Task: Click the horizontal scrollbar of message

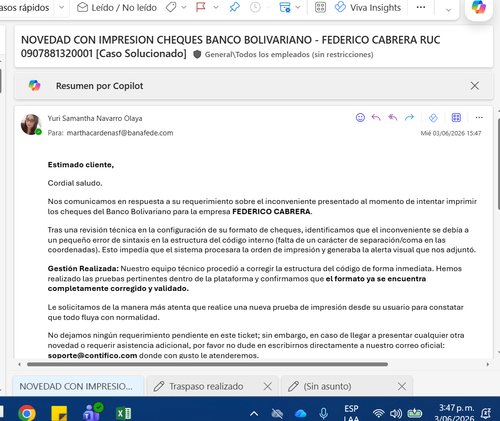Action: [x=207, y=364]
